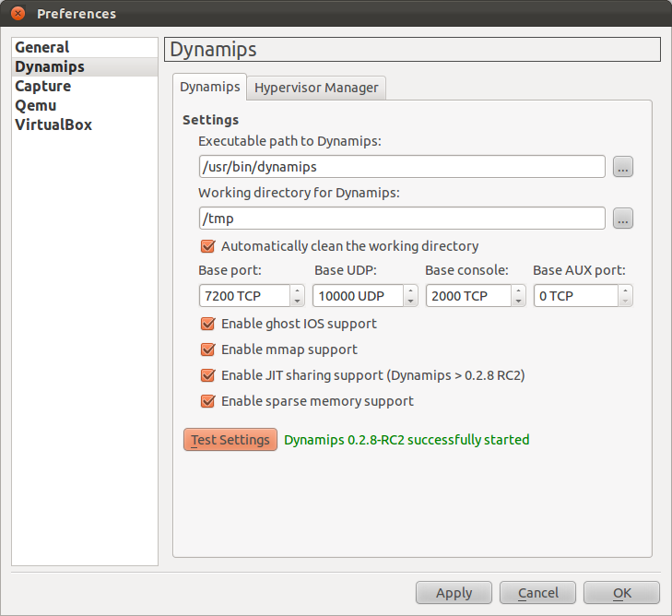Screen dimensions: 672x616
Task: Click the Test Settings button
Action: [230, 439]
